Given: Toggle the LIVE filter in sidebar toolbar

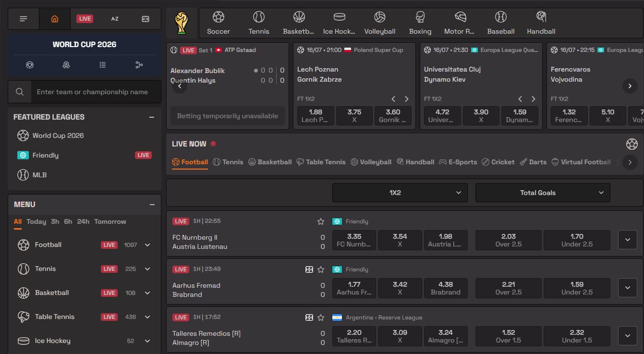Looking at the screenshot, I should [x=85, y=19].
